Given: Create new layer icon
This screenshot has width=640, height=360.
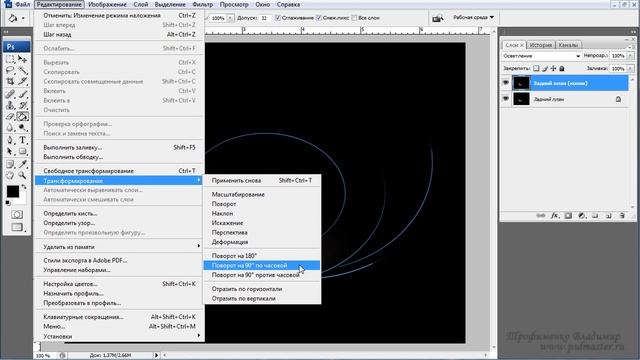Looking at the screenshot, I should (609, 216).
